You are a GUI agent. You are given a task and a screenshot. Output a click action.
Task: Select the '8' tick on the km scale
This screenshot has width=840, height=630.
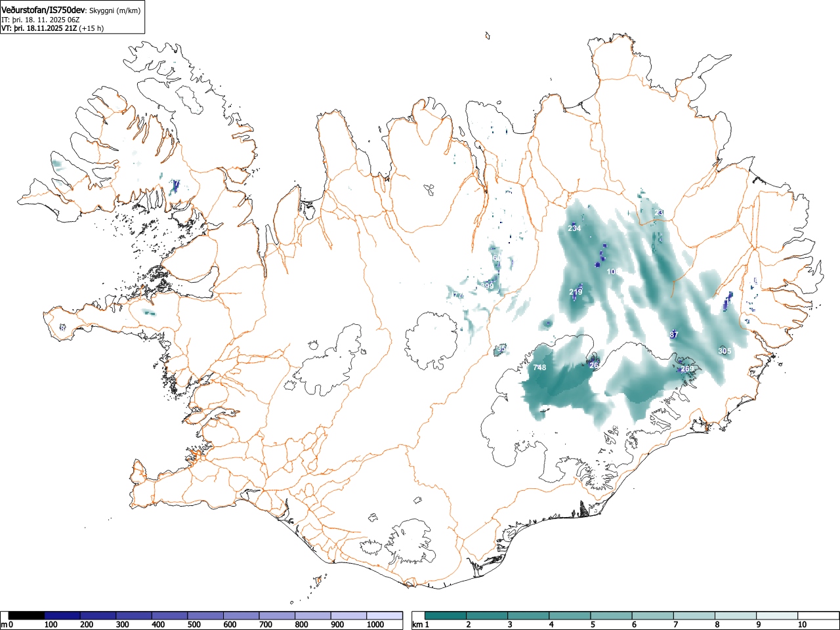tap(717, 625)
